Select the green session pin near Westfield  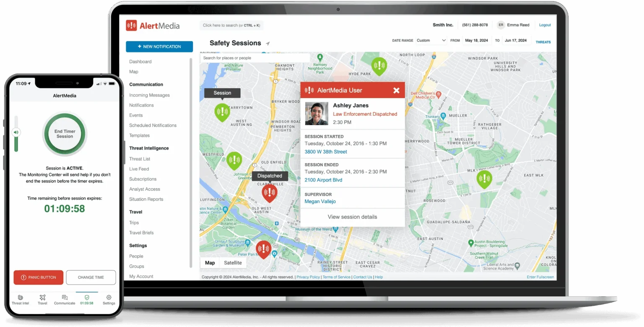coord(234,161)
